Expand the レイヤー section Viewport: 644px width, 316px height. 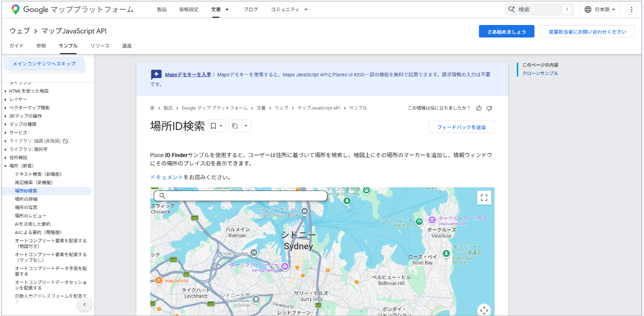[6, 99]
